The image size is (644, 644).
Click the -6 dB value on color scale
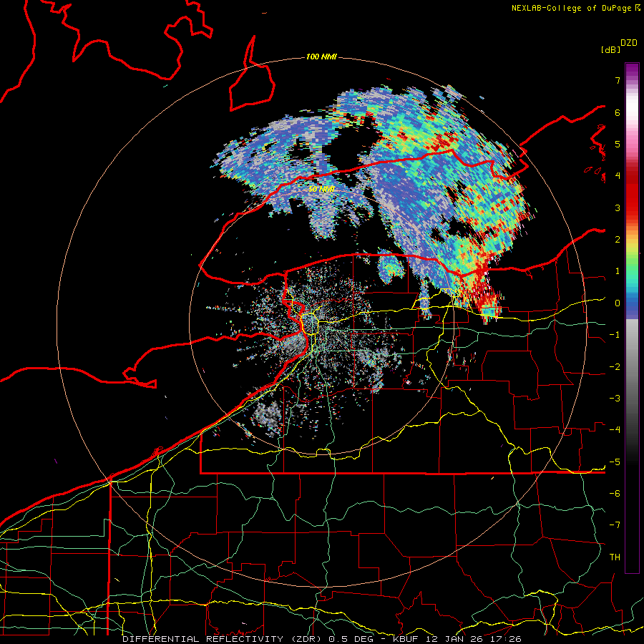tap(615, 494)
